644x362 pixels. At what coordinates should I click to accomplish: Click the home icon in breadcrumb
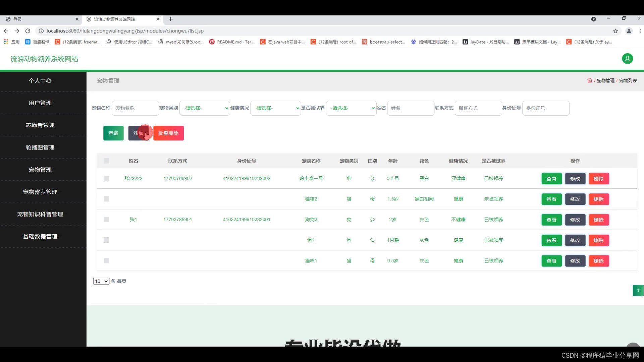pyautogui.click(x=589, y=80)
